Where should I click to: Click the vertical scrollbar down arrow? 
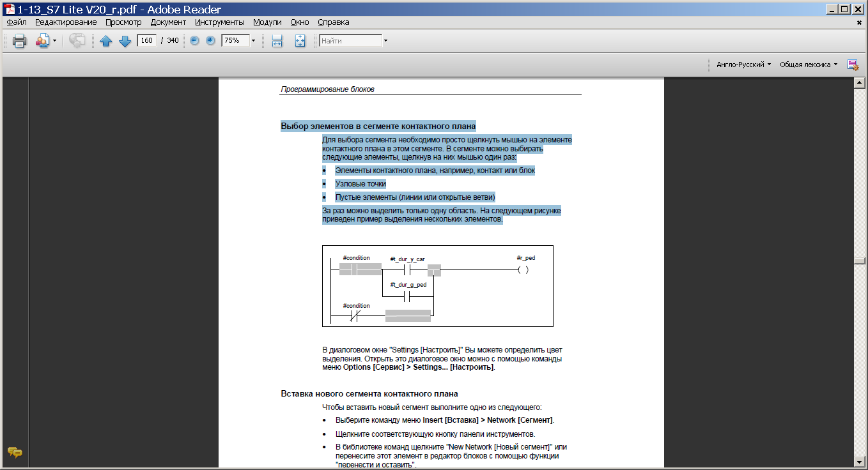(x=860, y=460)
